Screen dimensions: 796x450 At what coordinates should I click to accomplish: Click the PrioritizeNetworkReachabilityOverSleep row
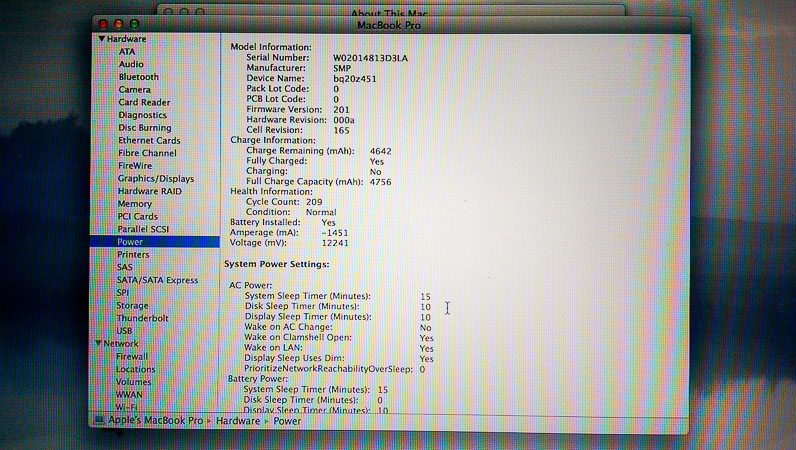pyautogui.click(x=335, y=369)
